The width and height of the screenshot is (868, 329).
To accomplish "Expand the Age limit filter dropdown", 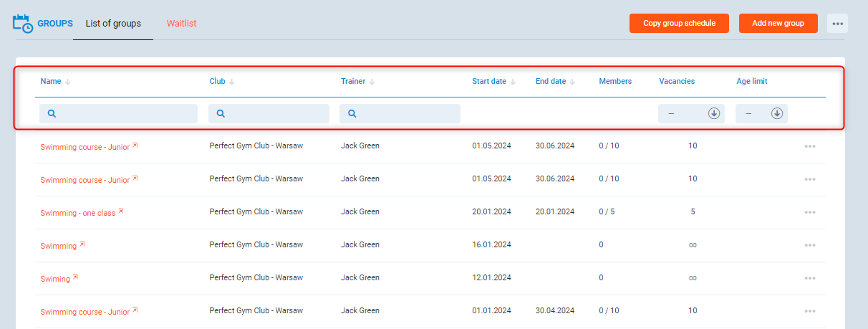I will 776,113.
